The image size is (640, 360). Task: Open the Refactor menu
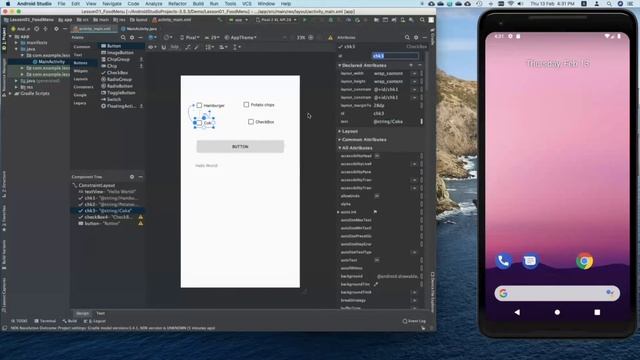177,4
